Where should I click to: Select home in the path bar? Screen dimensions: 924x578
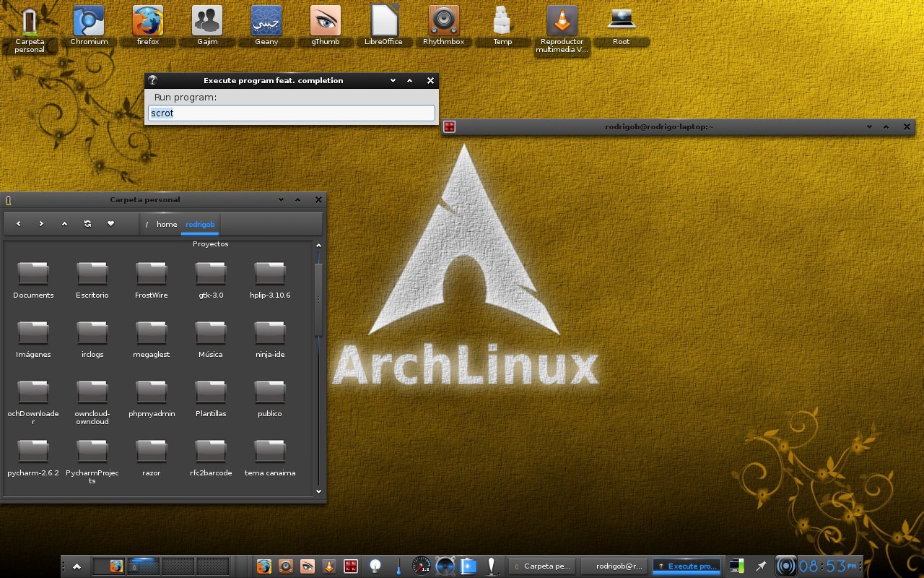point(167,224)
